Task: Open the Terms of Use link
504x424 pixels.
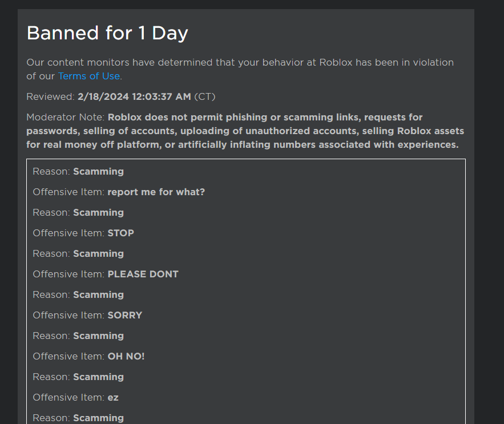Action: [x=89, y=76]
